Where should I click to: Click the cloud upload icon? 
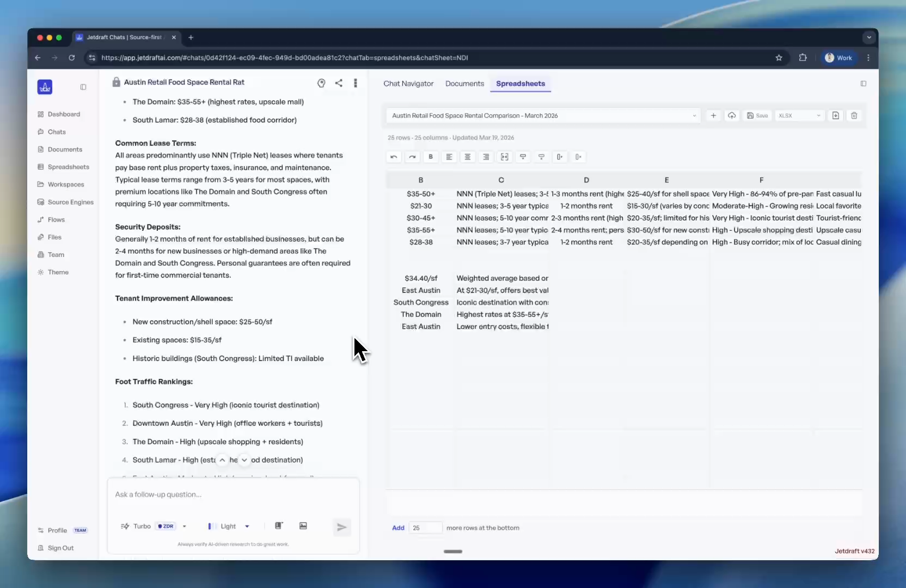pyautogui.click(x=732, y=115)
